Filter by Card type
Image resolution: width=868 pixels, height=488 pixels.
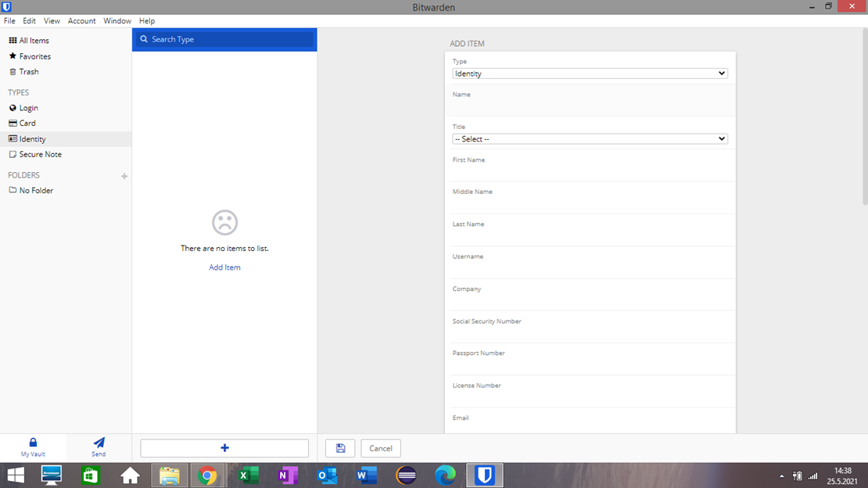27,123
